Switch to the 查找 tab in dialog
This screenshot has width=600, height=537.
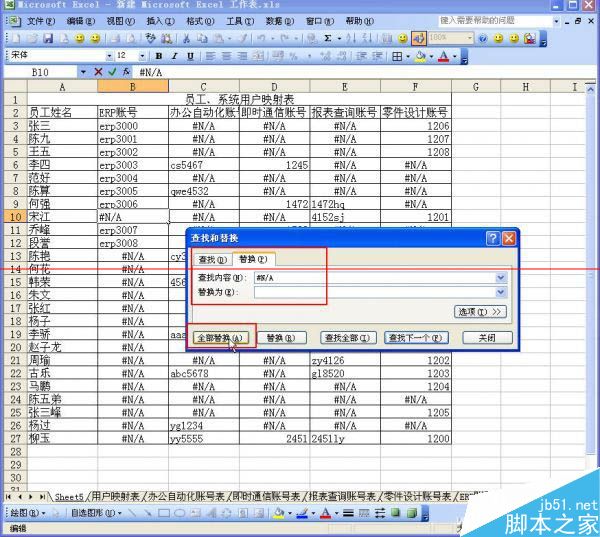pyautogui.click(x=211, y=259)
